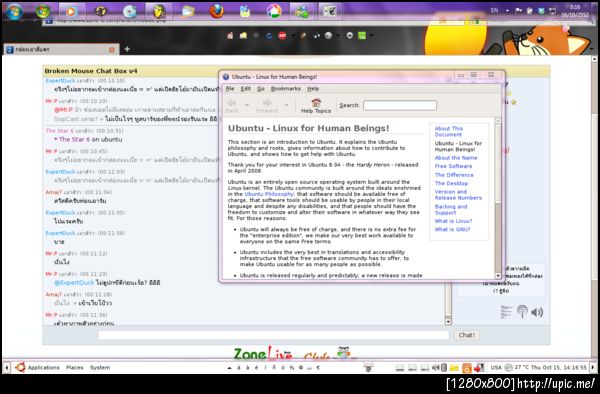The height and width of the screenshot is (394, 600).
Task: Click help window vertical scrollbar down arrow
Action: [x=498, y=275]
